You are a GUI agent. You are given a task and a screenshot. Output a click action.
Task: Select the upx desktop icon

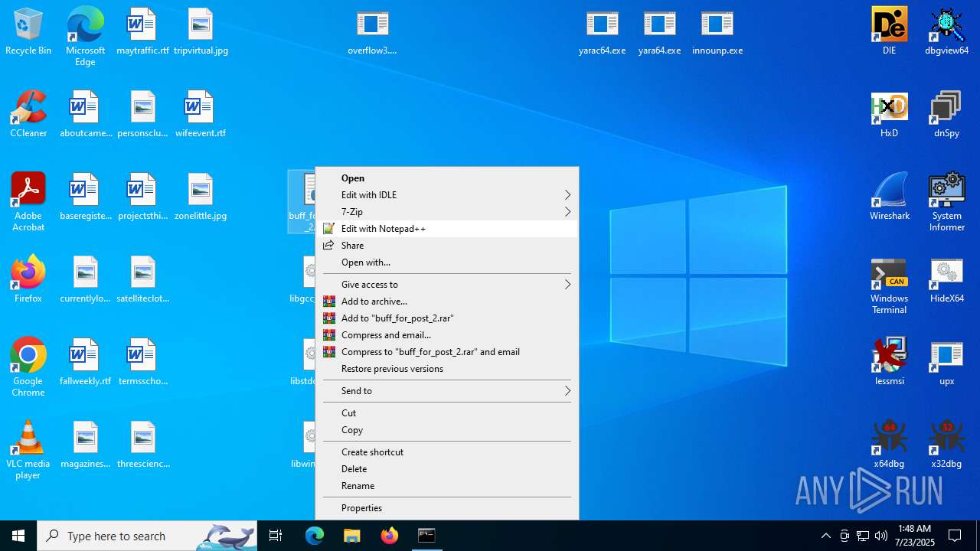click(946, 363)
